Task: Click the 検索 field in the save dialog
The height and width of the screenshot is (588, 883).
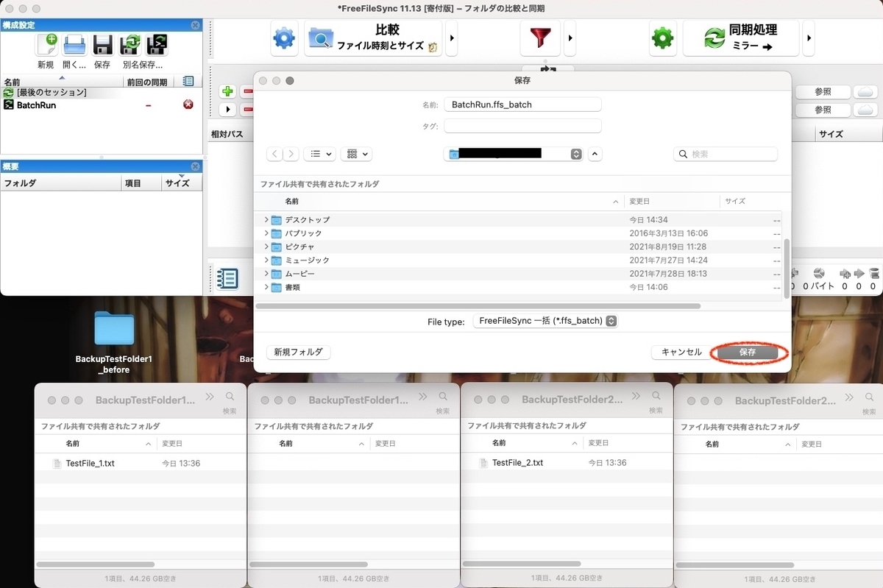Action: [726, 154]
